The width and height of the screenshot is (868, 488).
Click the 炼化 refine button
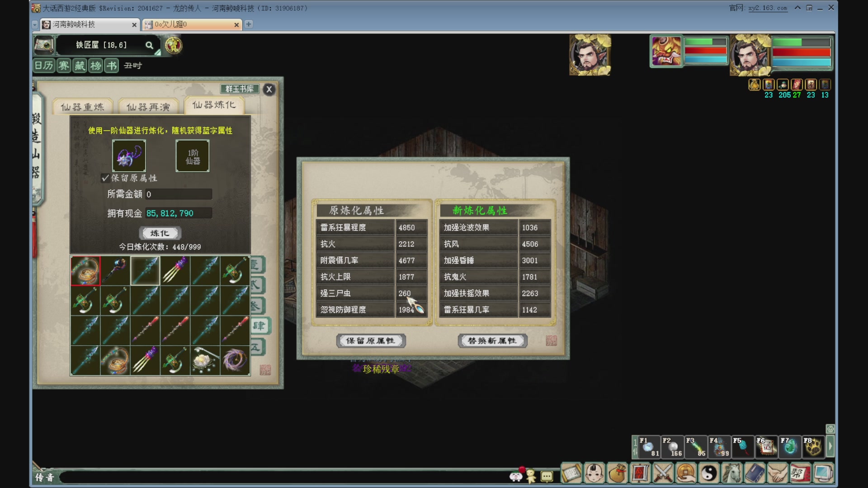[x=160, y=233]
